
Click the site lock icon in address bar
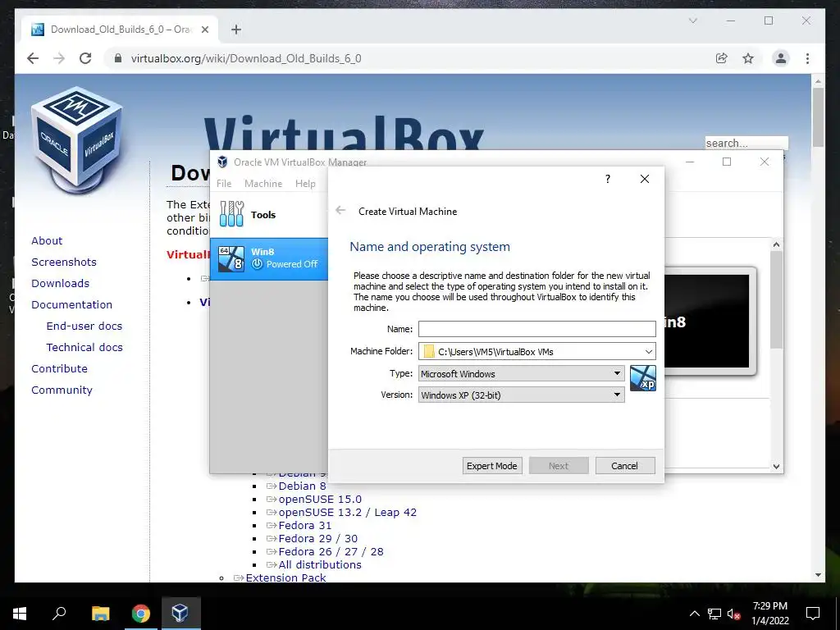coord(118,58)
